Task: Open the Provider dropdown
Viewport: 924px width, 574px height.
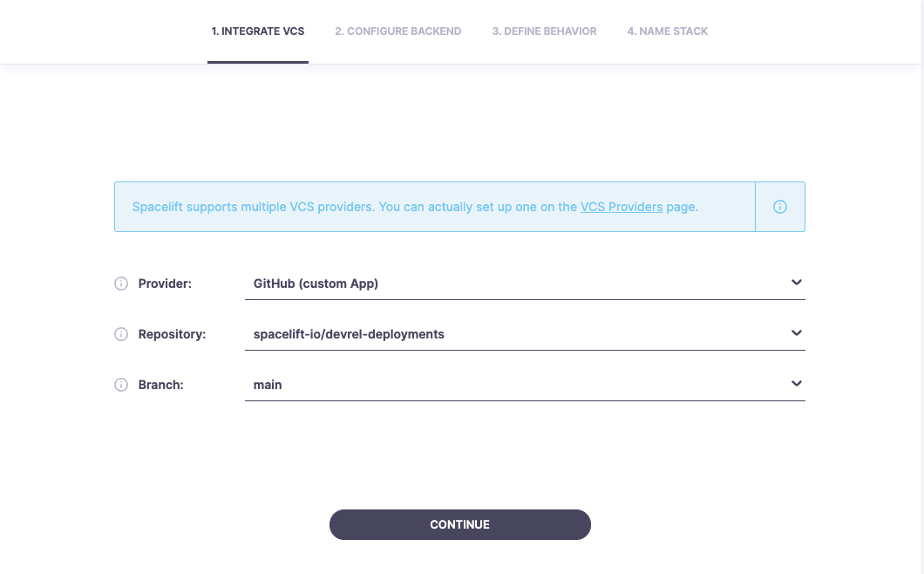Action: [x=523, y=283]
